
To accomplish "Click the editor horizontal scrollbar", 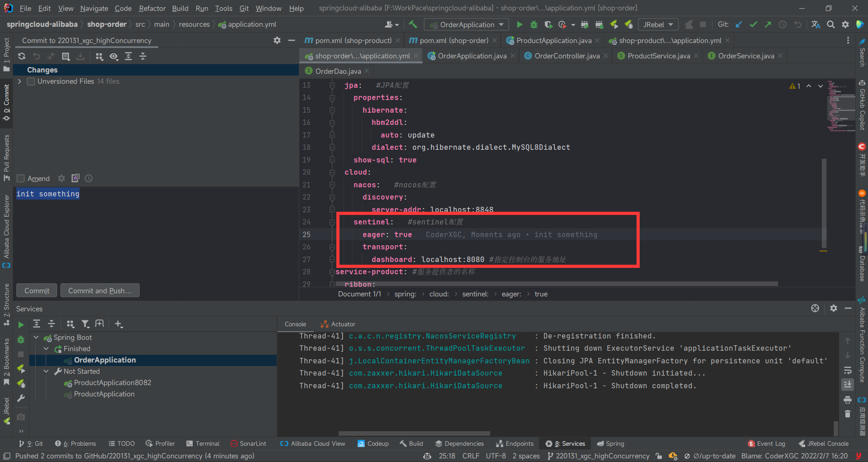I will pos(556,284).
